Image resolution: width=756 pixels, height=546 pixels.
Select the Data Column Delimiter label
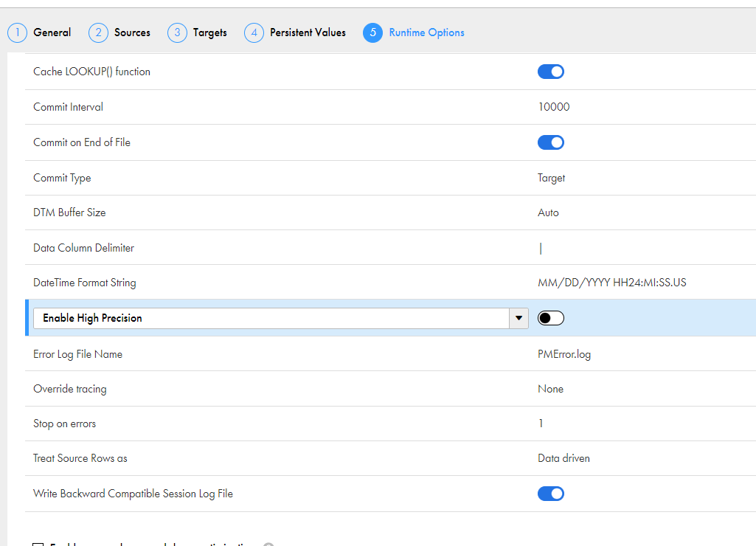pyautogui.click(x=83, y=248)
